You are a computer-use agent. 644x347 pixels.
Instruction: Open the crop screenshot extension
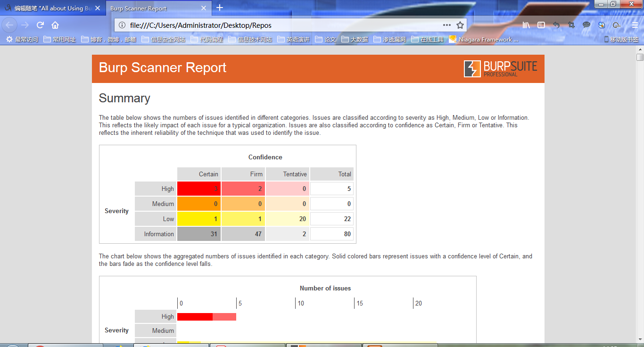[x=571, y=25]
